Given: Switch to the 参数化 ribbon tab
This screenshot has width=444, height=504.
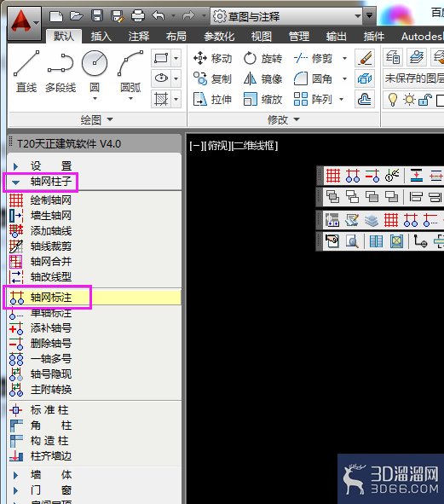Looking at the screenshot, I should (x=219, y=37).
